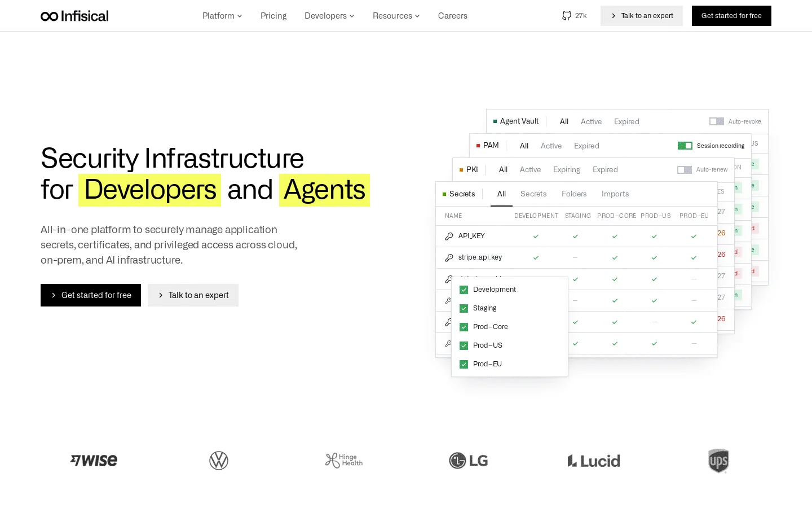Click the PROD-CORE column header

click(x=616, y=216)
